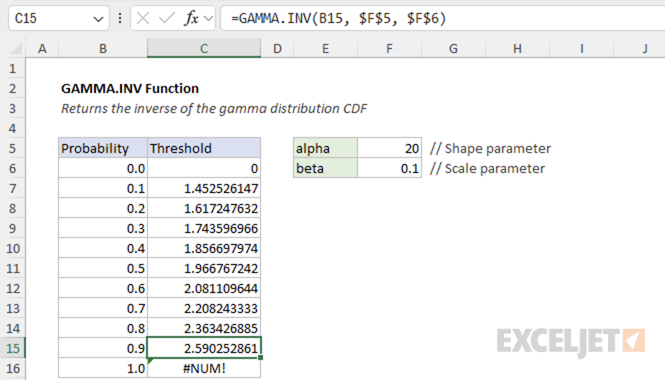Click the 'Probability' header cell
Image resolution: width=665 pixels, height=380 pixels.
103,148
